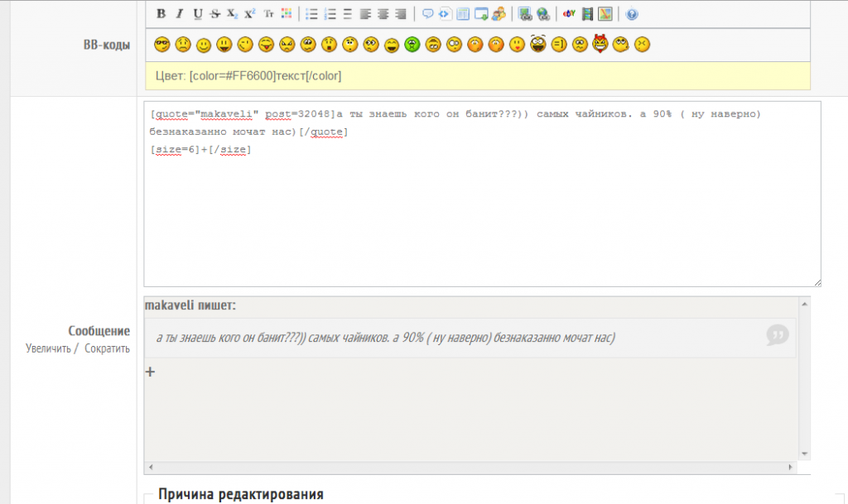Viewport: 848px width, 504px height.
Task: Open the text color palette
Action: point(287,13)
